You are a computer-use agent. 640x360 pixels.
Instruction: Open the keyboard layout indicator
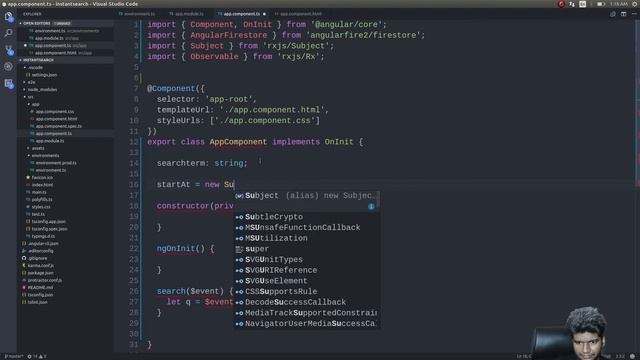click(x=583, y=4)
